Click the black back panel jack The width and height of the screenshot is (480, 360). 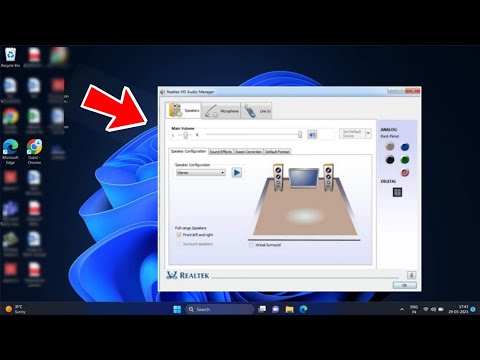[x=390, y=160]
